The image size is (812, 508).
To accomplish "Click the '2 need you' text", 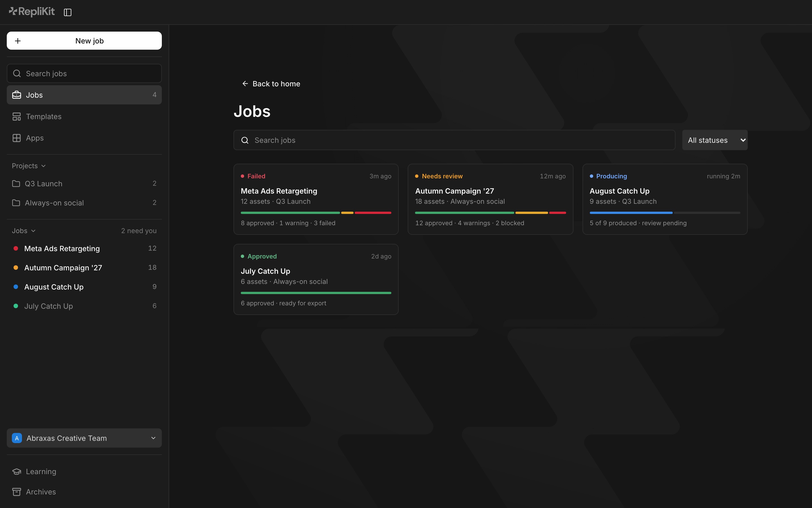I will click(x=139, y=231).
